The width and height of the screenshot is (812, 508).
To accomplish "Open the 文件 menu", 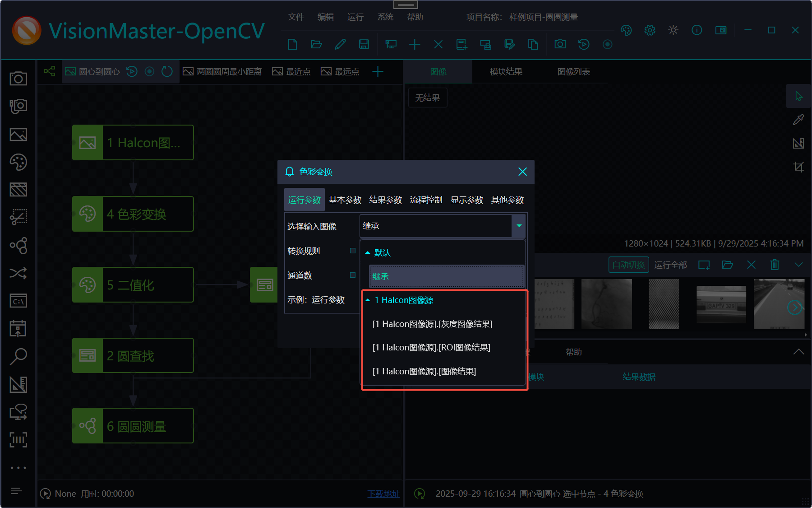I will [x=296, y=17].
